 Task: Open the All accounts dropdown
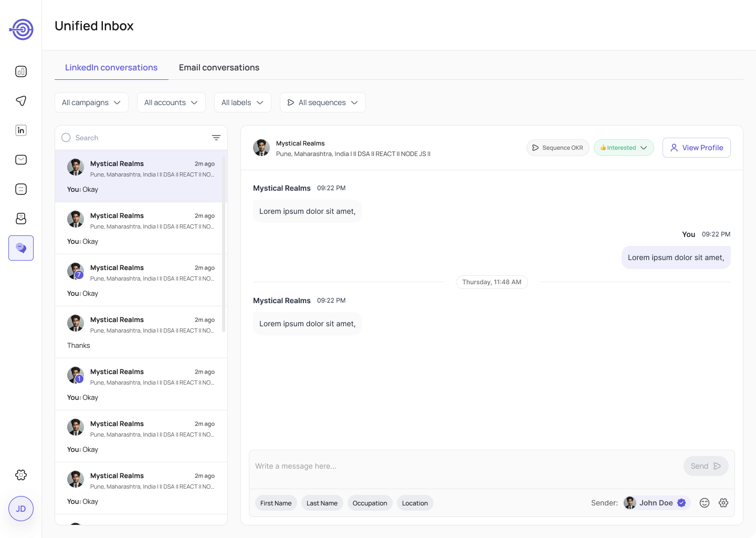[x=171, y=102]
